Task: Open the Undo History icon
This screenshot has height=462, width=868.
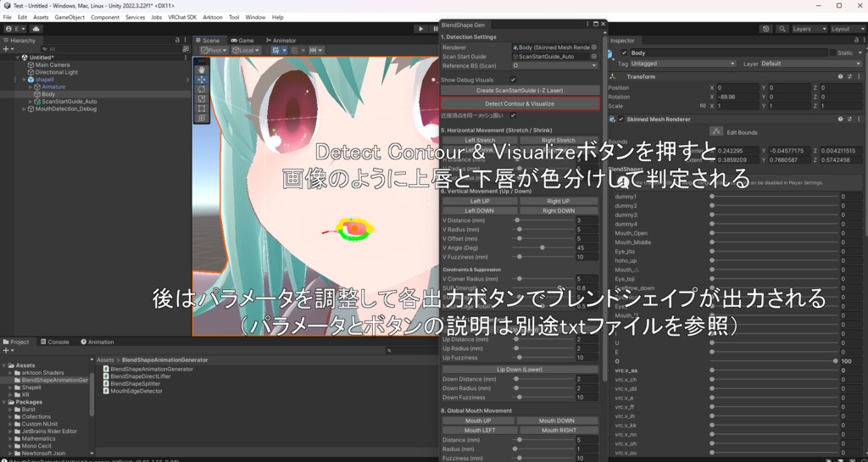Action: tap(766, 29)
